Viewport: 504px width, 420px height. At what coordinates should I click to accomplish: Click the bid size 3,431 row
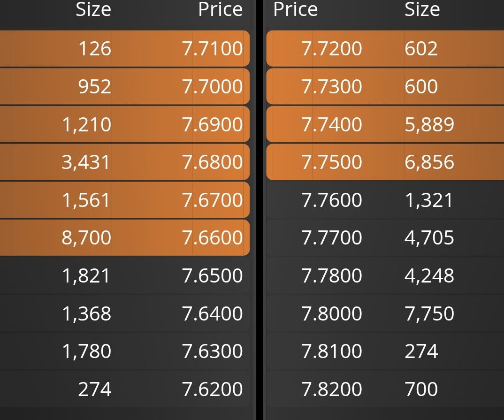click(x=125, y=162)
